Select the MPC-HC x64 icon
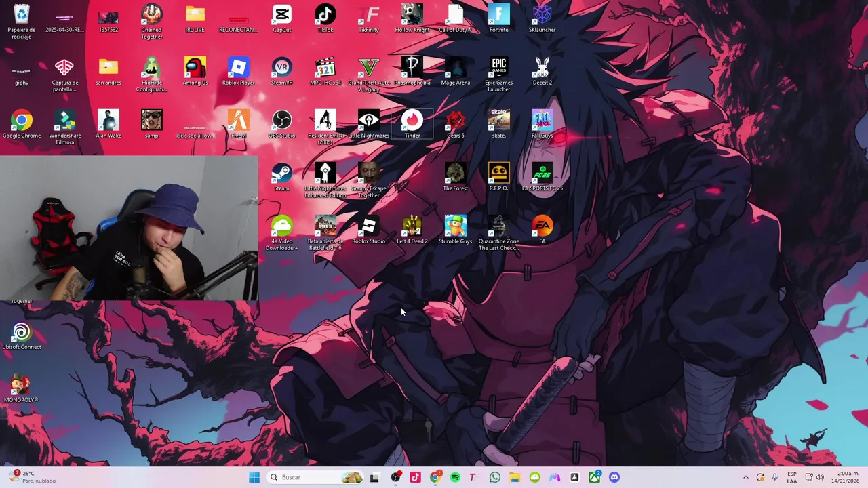The width and height of the screenshot is (868, 488). (325, 72)
